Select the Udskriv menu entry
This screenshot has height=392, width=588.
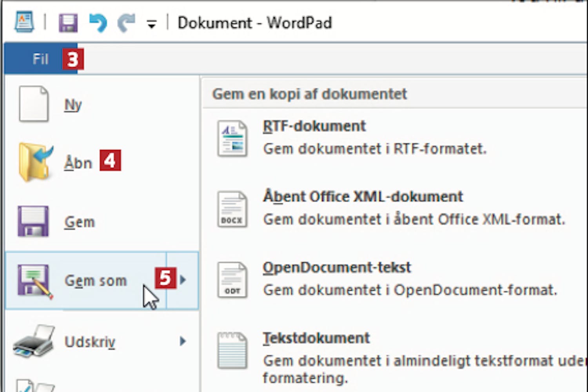pos(90,342)
